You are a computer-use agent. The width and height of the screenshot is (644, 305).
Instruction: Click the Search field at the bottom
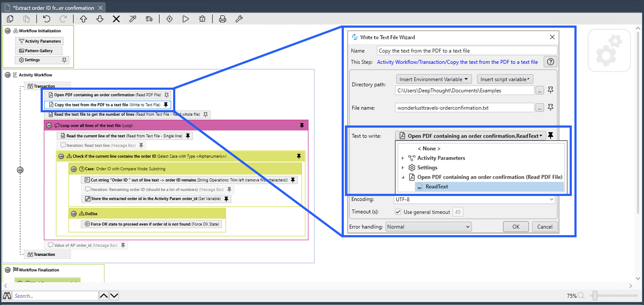point(55,296)
